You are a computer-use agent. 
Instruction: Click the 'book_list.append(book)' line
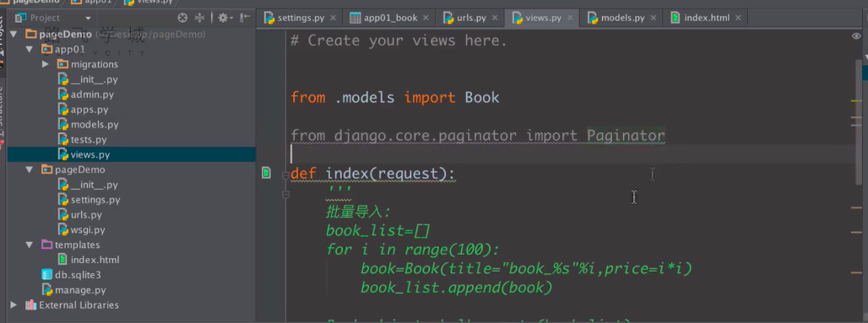click(457, 288)
